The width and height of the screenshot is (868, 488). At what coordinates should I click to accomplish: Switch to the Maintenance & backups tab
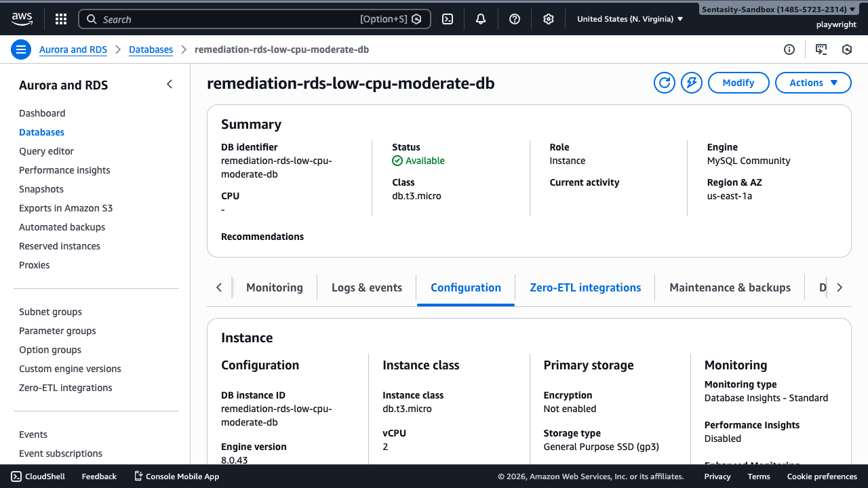[x=730, y=287]
